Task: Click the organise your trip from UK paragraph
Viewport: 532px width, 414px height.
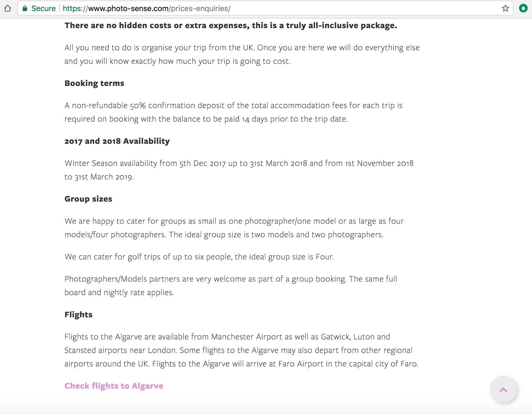Action: (242, 54)
